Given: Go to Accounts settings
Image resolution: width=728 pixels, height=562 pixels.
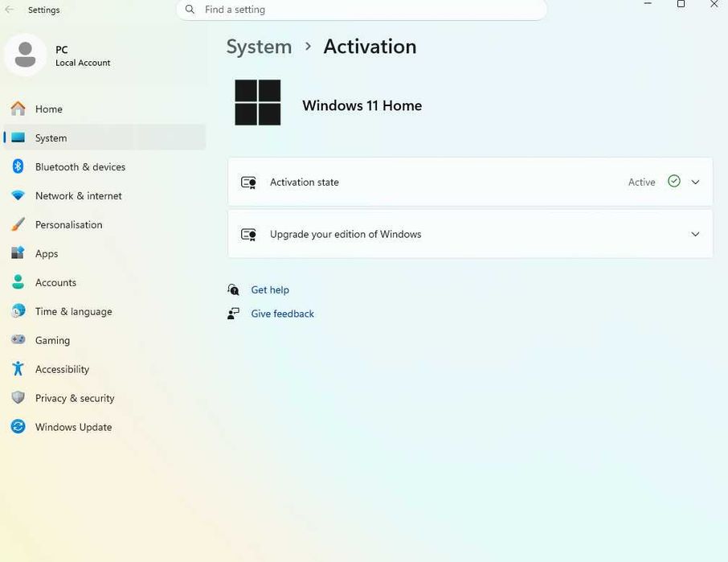Looking at the screenshot, I should (104, 282).
